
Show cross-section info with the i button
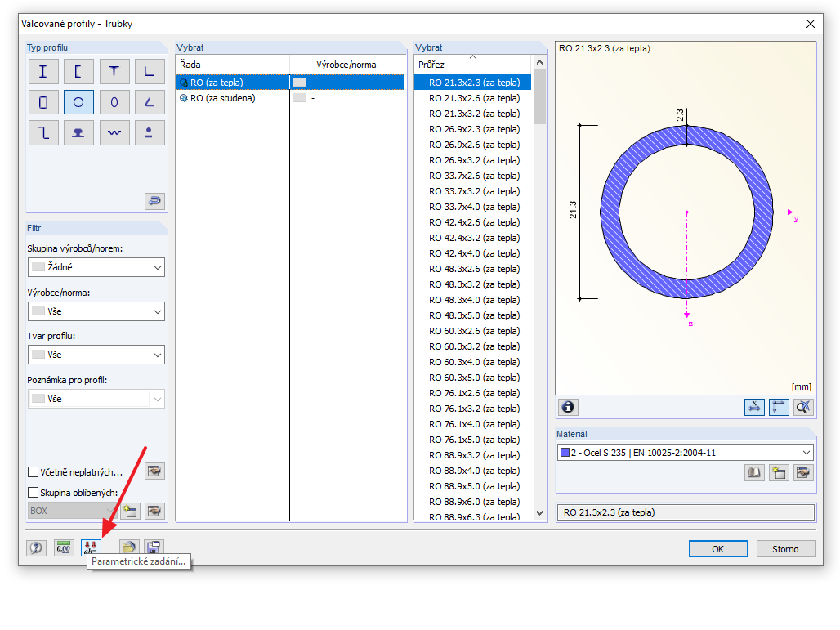pyautogui.click(x=568, y=407)
